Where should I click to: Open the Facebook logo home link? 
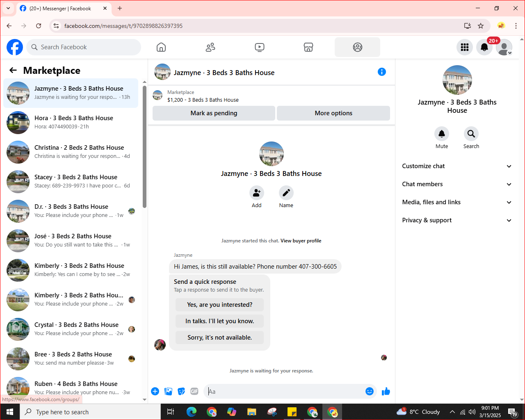(x=15, y=47)
